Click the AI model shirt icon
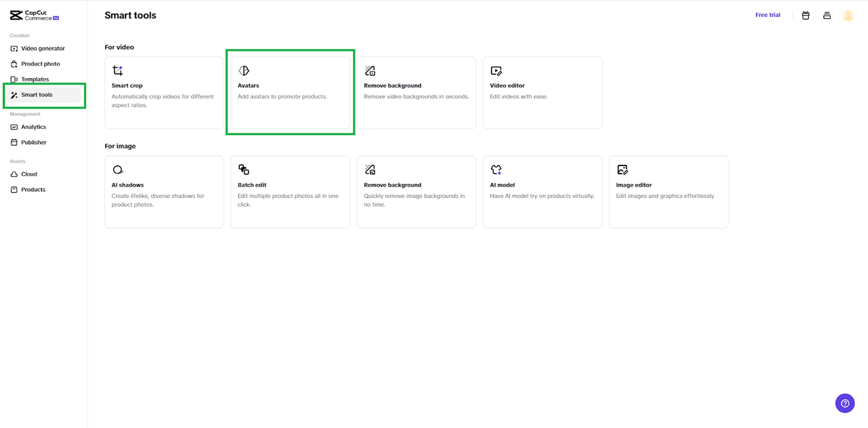 (x=496, y=170)
